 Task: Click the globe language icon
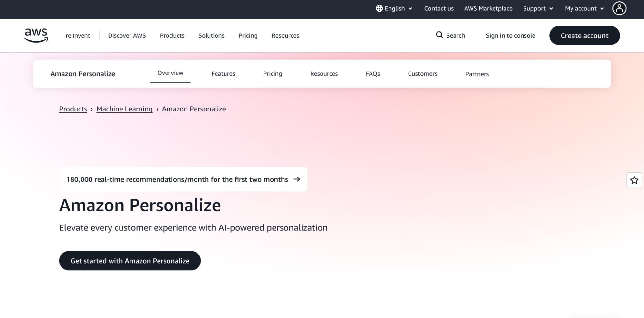(x=380, y=8)
